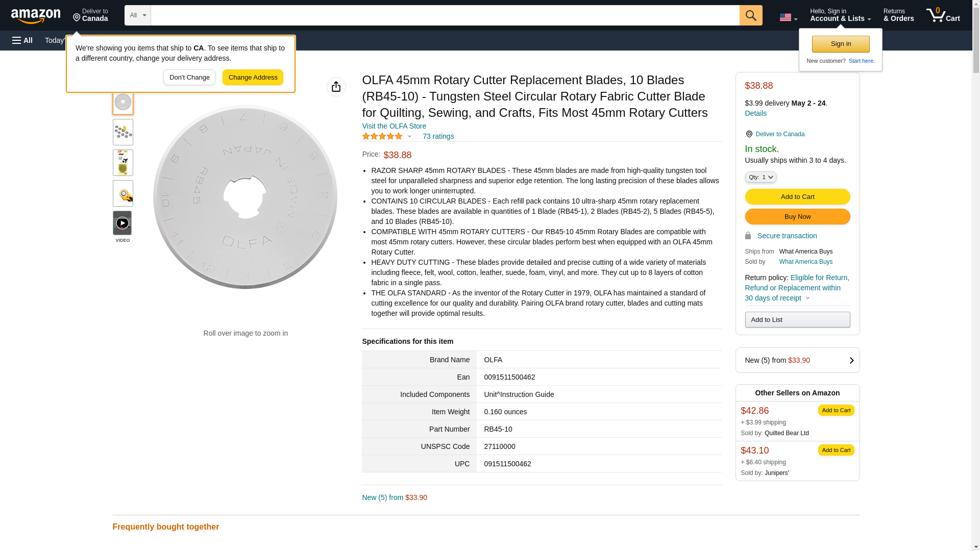The width and height of the screenshot is (980, 551).
Task: Open Account & Lists menu
Action: click(x=840, y=15)
